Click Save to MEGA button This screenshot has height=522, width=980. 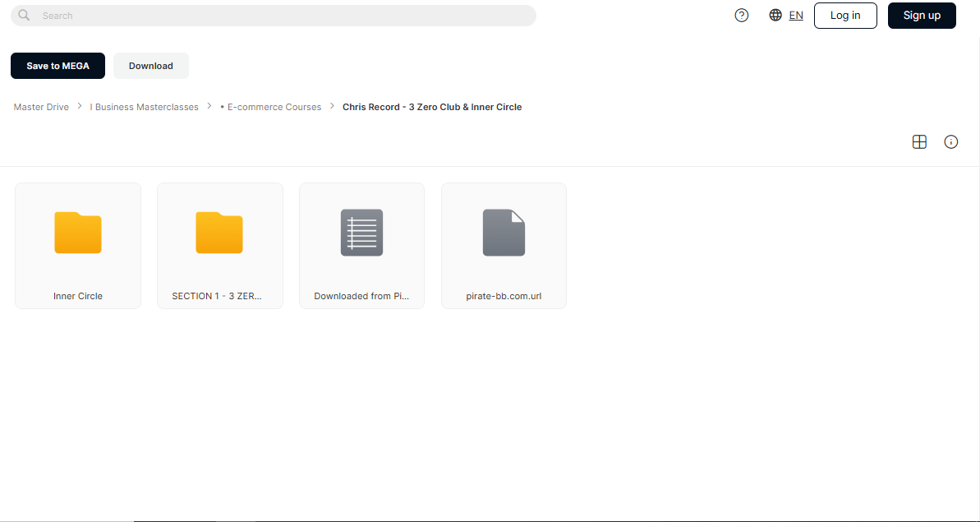pyautogui.click(x=58, y=66)
